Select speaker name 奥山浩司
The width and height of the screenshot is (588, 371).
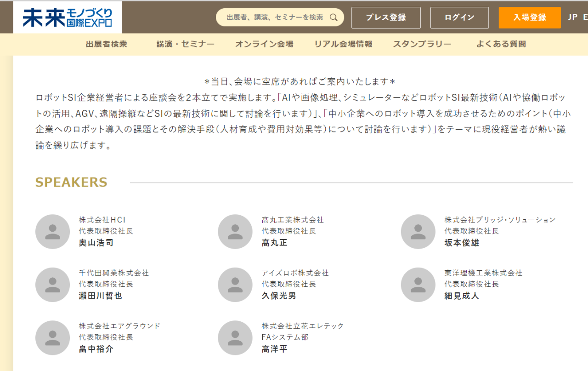pos(96,243)
